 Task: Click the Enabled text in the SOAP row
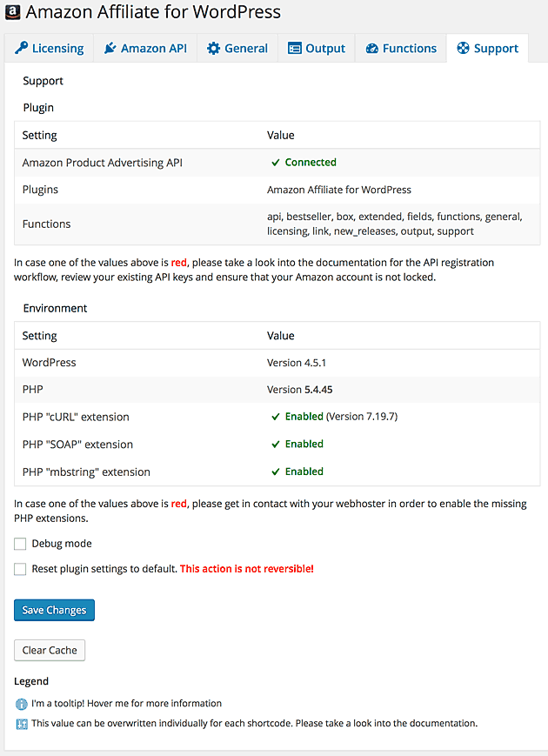click(304, 444)
